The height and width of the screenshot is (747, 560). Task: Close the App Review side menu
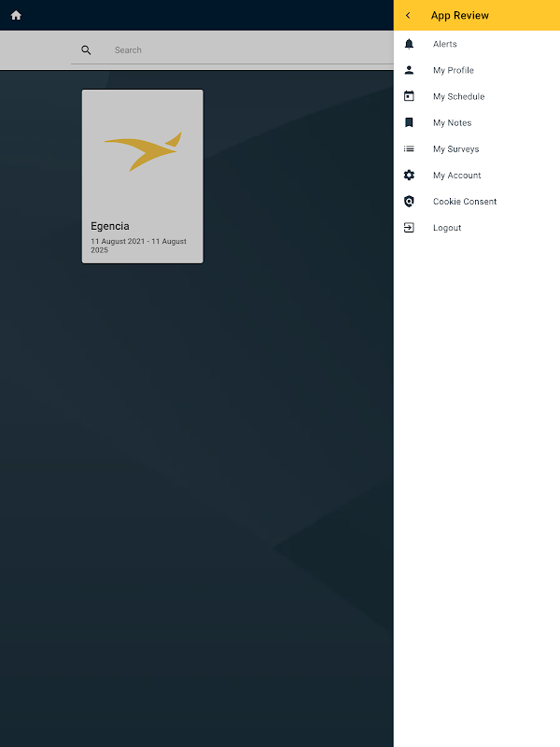coord(408,15)
